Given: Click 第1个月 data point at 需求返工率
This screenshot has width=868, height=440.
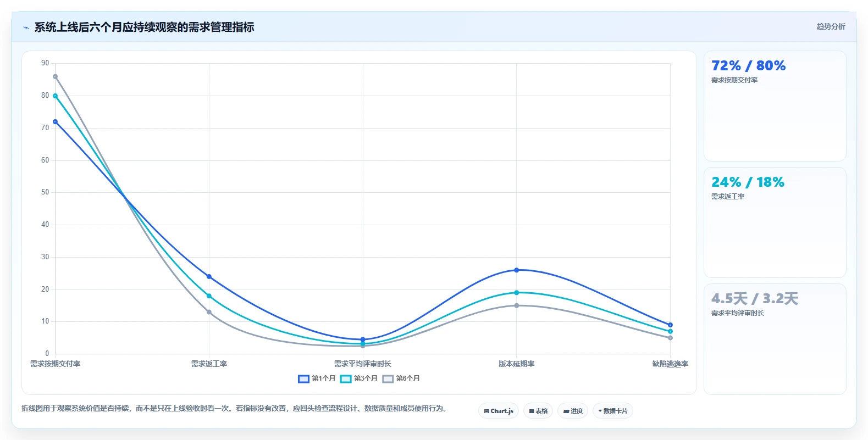Looking at the screenshot, I should [x=209, y=277].
